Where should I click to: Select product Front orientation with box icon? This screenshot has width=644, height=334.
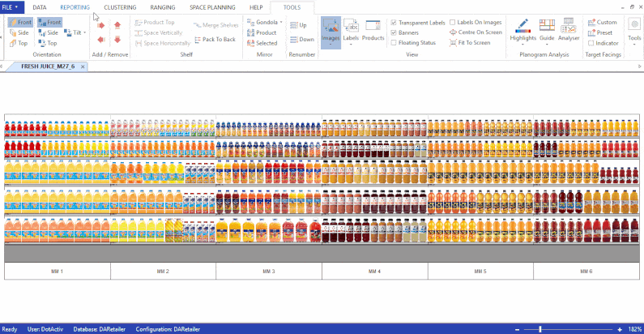click(x=20, y=22)
